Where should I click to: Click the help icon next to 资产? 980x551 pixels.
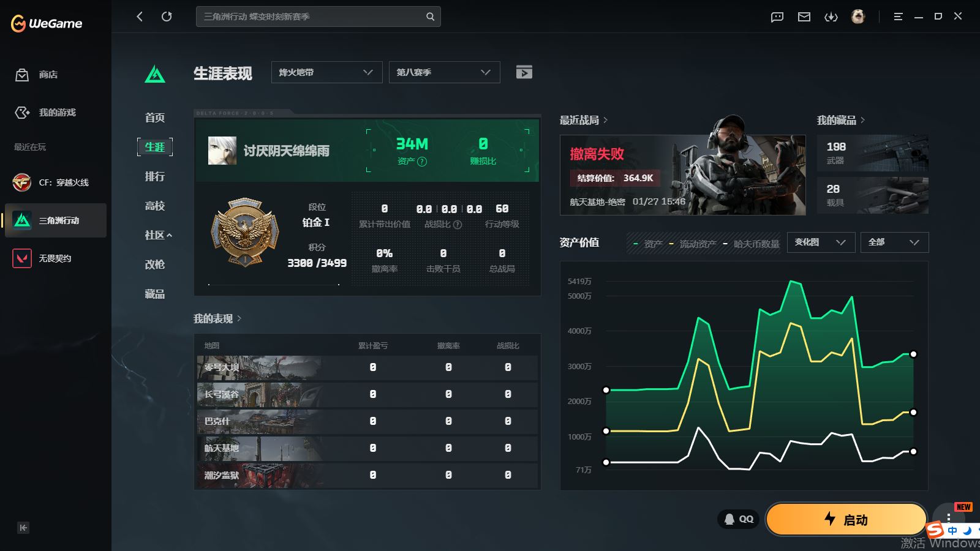pos(422,162)
